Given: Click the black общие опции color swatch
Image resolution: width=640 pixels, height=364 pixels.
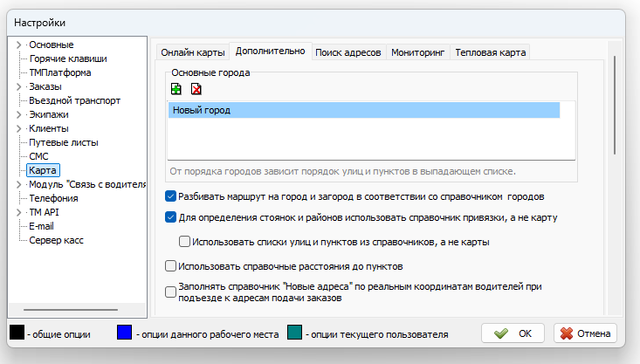Looking at the screenshot, I should point(17,333).
